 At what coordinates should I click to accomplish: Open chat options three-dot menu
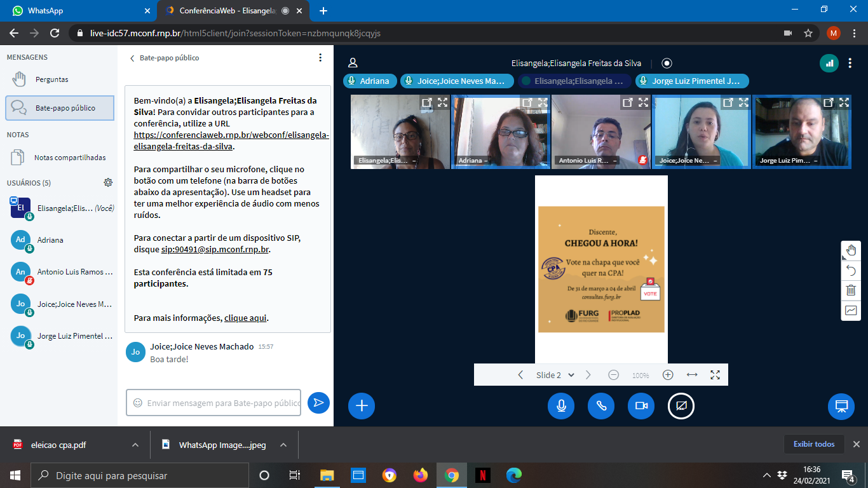[x=320, y=58]
